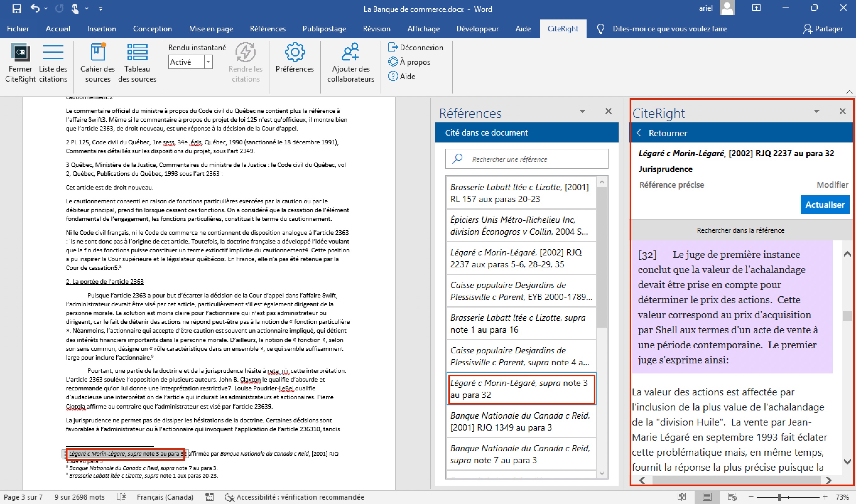Select Légaré [2002] RJQ 2237 paras 5-6 reference
Viewport: 856px width, 504px height.
click(521, 258)
